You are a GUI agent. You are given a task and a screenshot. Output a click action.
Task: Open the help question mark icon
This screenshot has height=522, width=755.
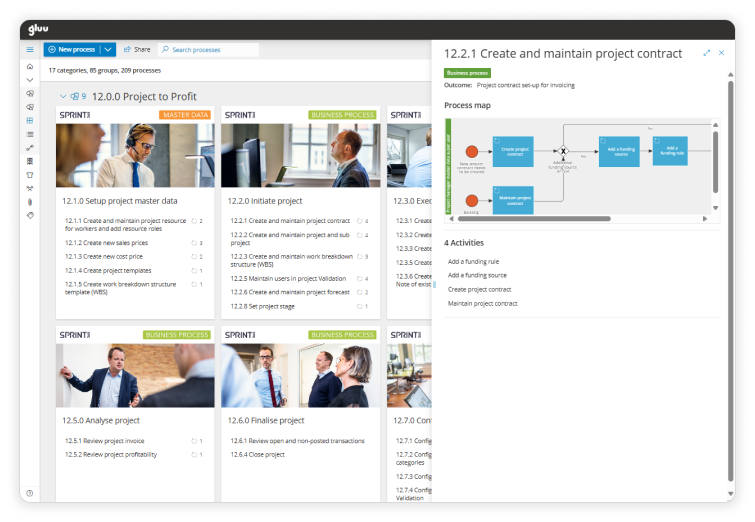pyautogui.click(x=30, y=493)
